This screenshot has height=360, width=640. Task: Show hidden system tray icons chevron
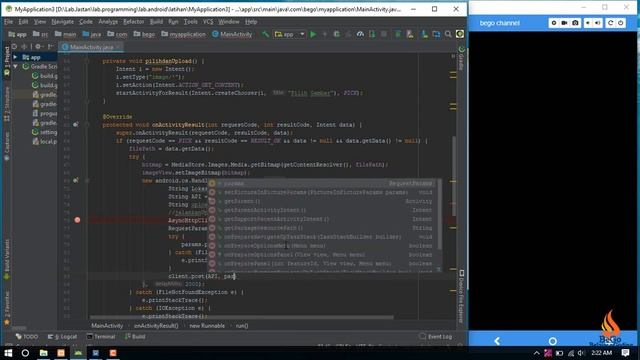pos(536,353)
